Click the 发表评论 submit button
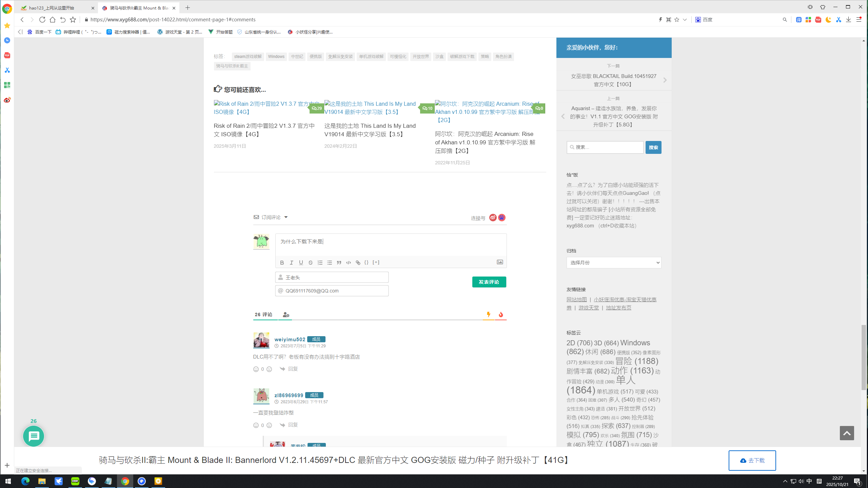Viewport: 868px width, 488px height. [489, 282]
